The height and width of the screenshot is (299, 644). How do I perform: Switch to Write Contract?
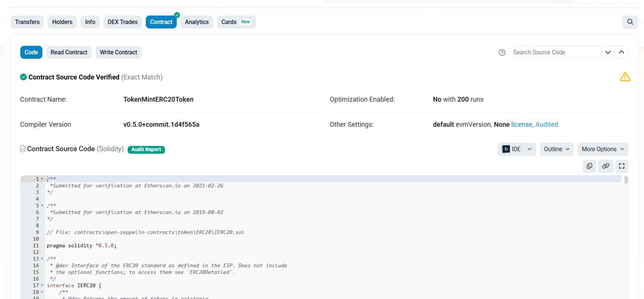point(118,52)
